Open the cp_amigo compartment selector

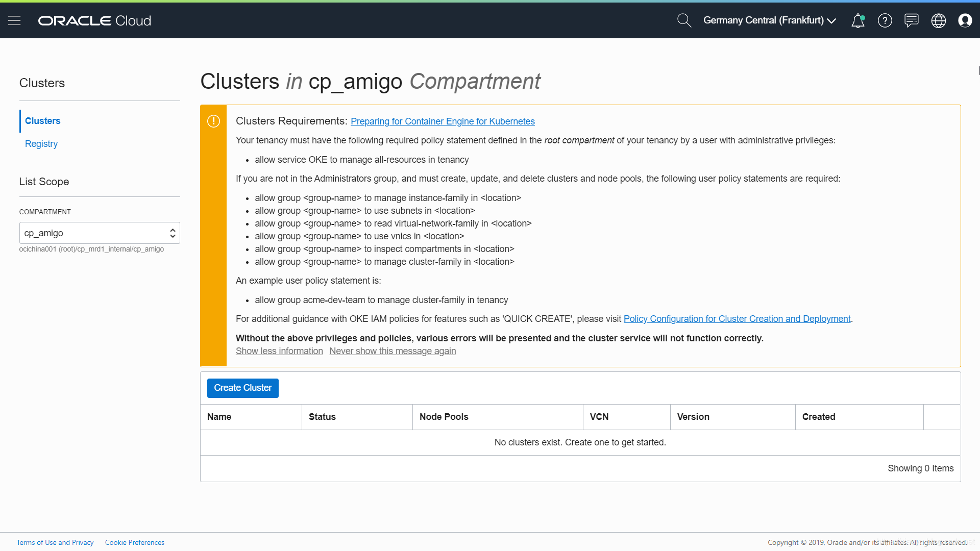[x=100, y=233]
